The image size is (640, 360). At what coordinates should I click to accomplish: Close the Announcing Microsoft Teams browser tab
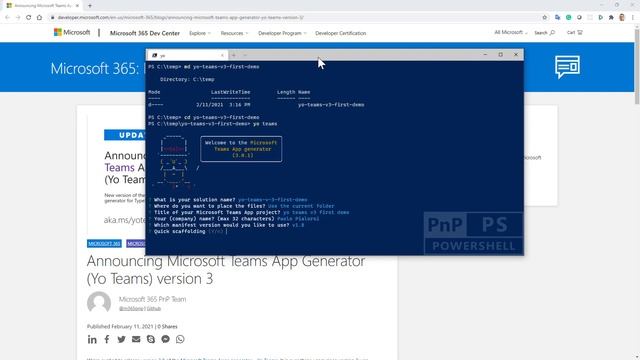[x=77, y=6]
